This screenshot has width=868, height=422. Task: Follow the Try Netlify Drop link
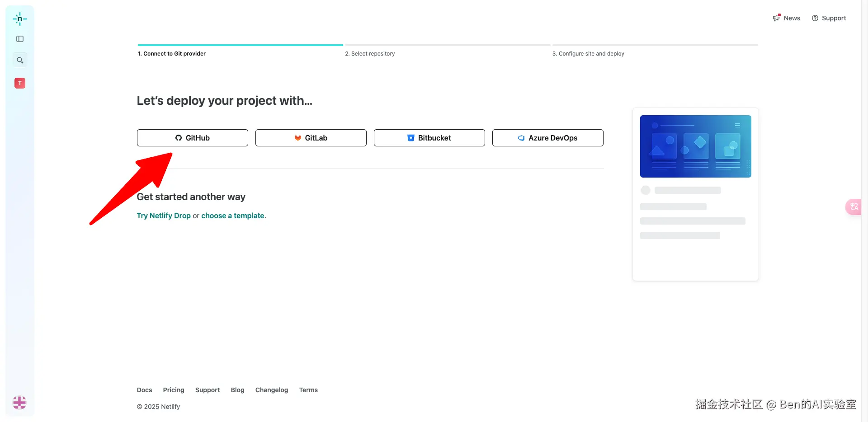[x=164, y=216]
